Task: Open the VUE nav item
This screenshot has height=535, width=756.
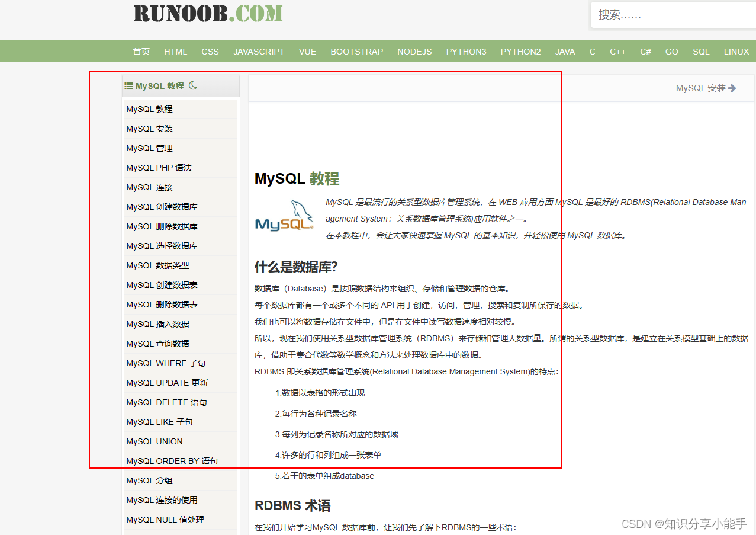Action: pos(307,52)
